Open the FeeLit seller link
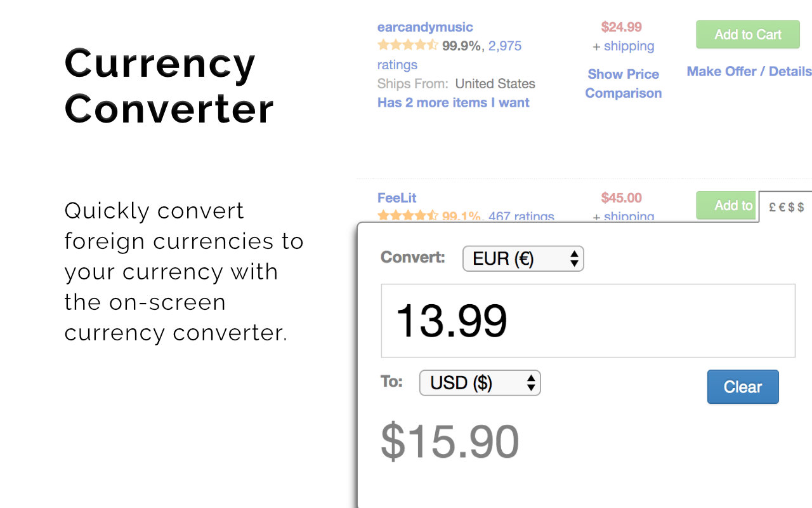This screenshot has width=812, height=508. tap(396, 197)
